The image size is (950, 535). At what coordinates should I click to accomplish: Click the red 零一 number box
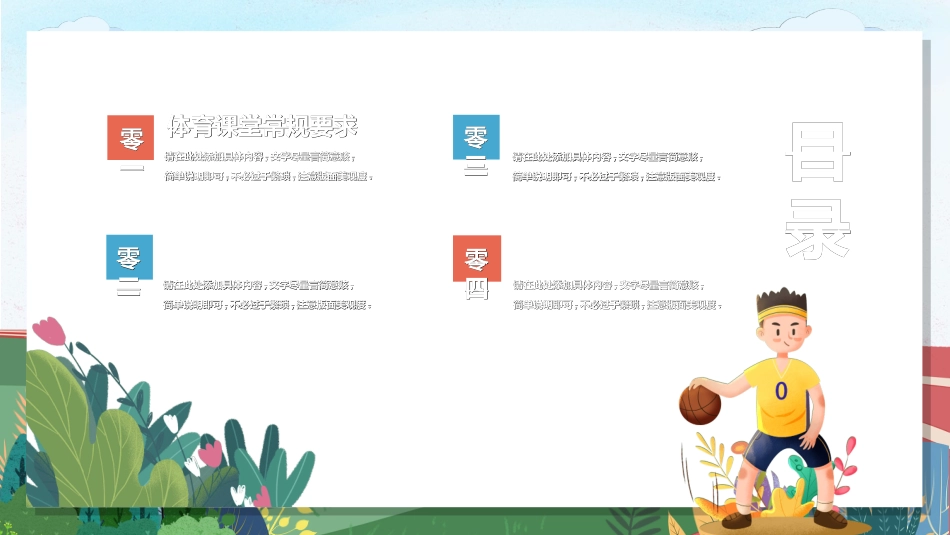point(130,138)
